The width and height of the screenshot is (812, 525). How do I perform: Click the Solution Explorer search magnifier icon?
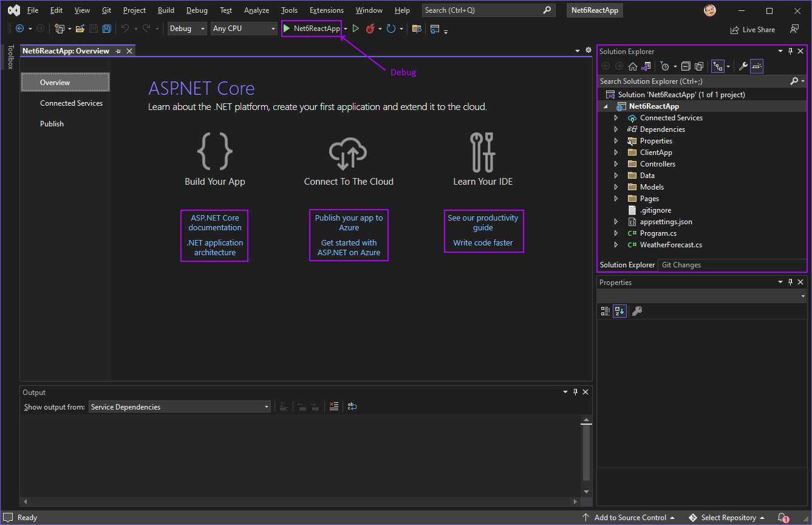pyautogui.click(x=794, y=81)
